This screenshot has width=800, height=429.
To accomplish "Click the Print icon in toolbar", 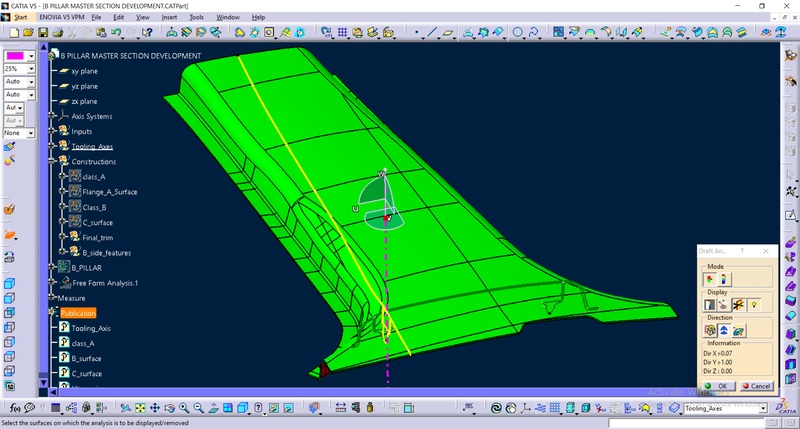I will 56,33.
